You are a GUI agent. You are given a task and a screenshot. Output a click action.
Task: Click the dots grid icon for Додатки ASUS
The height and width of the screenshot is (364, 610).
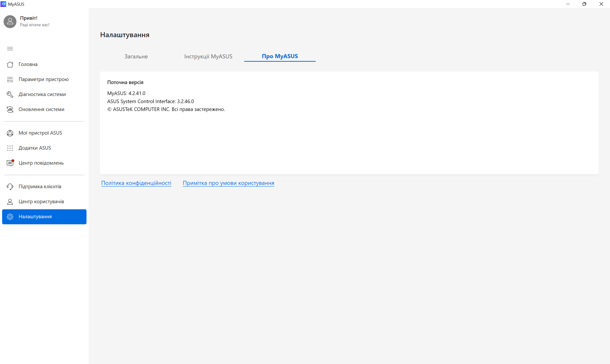click(x=10, y=148)
